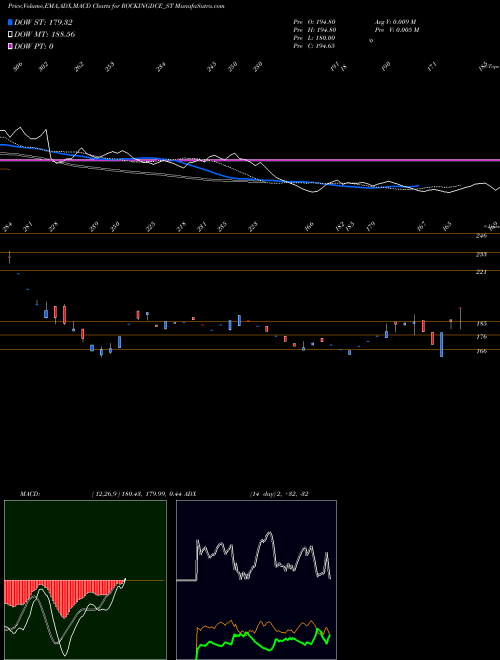Click the '171' top row value label

tap(432, 67)
